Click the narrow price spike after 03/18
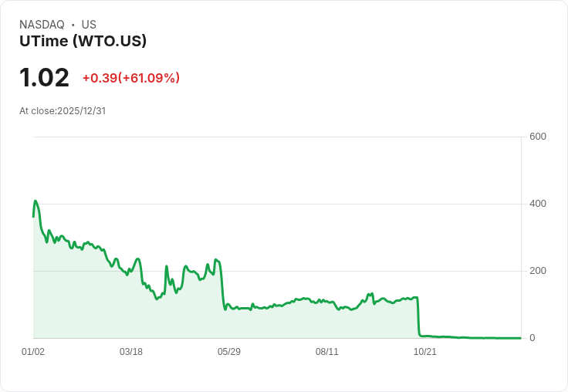This screenshot has height=392, width=568. point(167,267)
